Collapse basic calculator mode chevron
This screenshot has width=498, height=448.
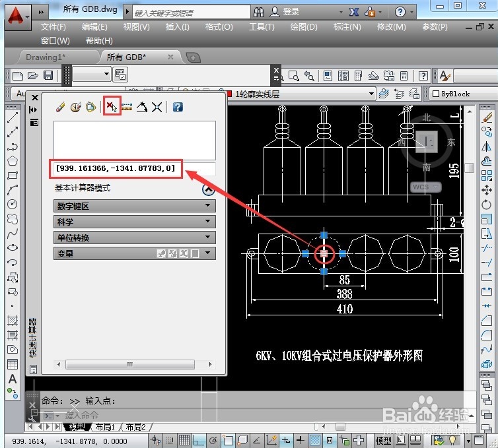pos(208,189)
